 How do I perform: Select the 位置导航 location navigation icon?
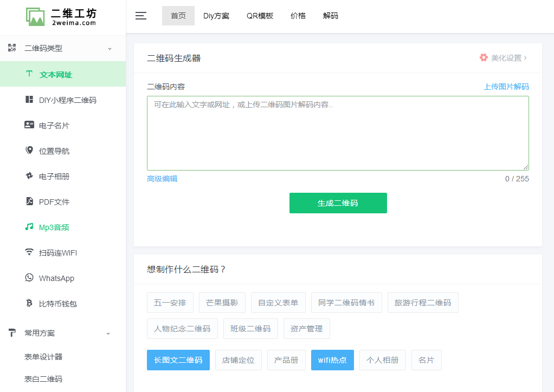click(x=29, y=151)
